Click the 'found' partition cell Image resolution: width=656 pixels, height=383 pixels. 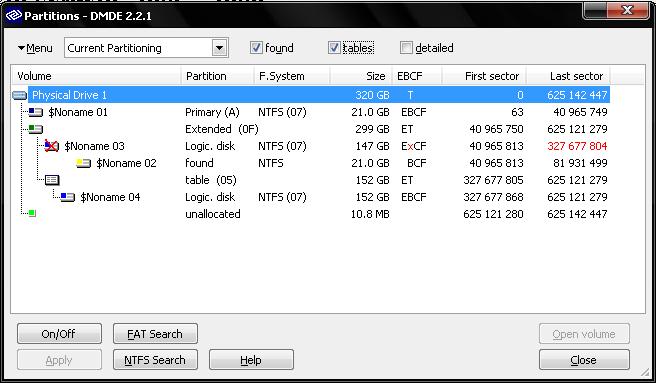click(x=199, y=163)
